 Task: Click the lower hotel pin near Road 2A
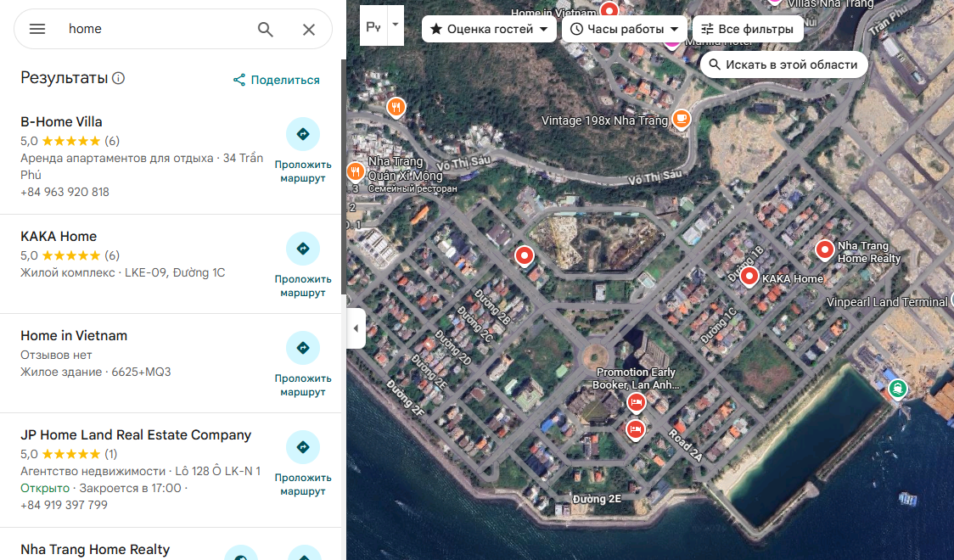(x=635, y=429)
